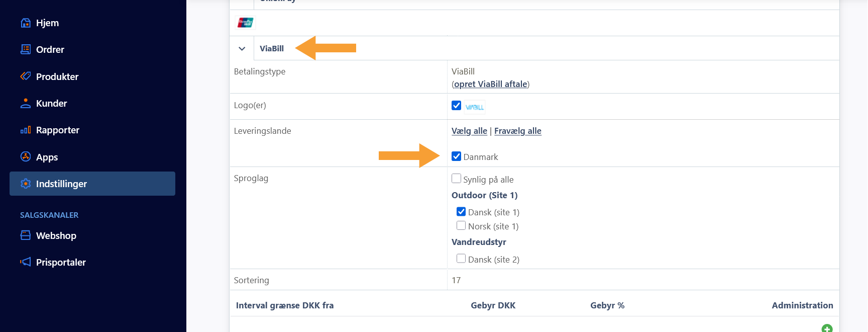This screenshot has width=868, height=332.
Task: Click the Fravælg alle link
Action: pyautogui.click(x=517, y=131)
